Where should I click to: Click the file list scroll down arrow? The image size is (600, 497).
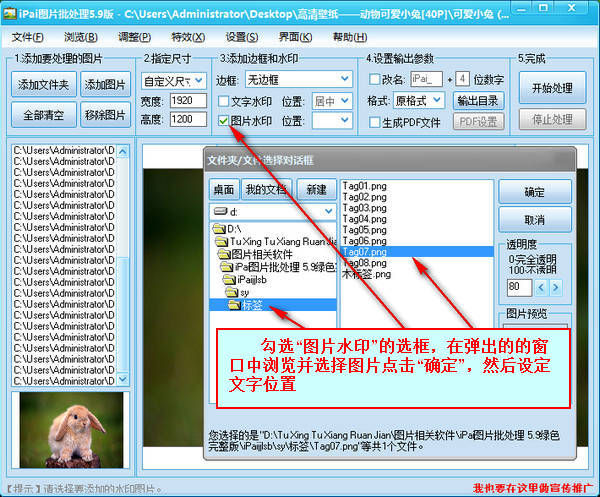point(123,379)
